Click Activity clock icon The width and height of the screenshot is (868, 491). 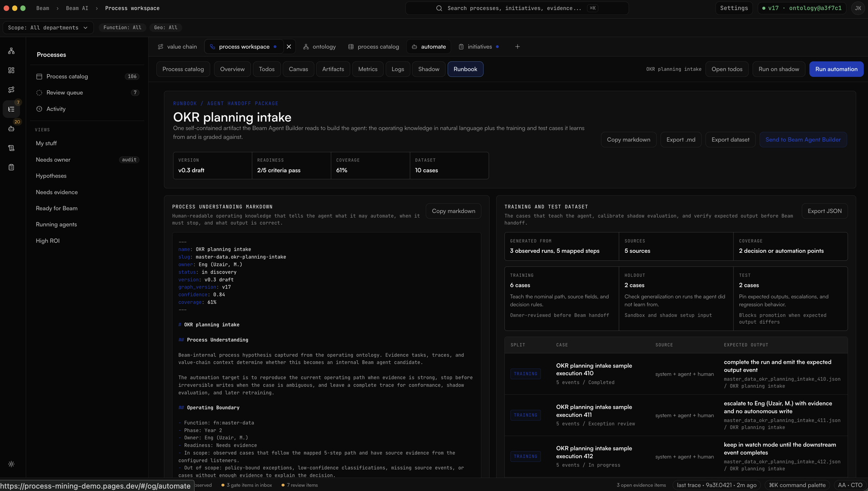tap(39, 109)
